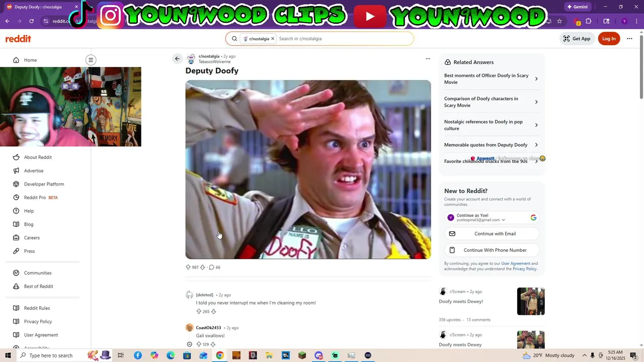This screenshot has height=362, width=644.
Task: Open Press in the left sidebar
Action: point(29,251)
